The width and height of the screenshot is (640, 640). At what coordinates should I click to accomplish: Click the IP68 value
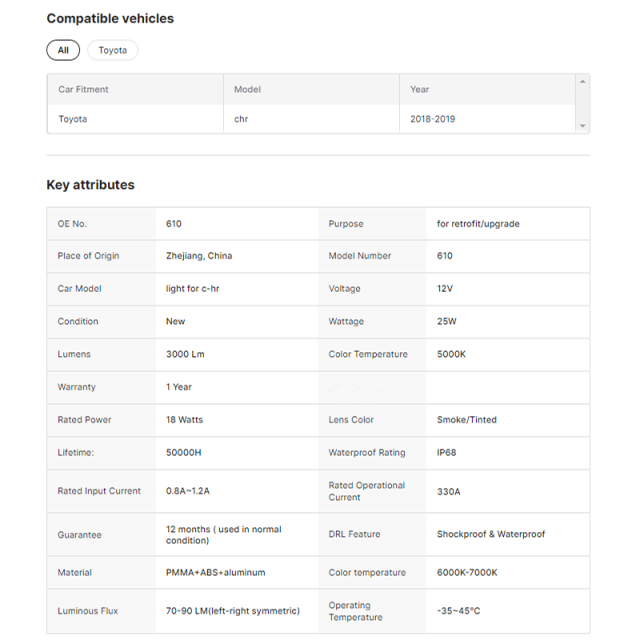(446, 452)
